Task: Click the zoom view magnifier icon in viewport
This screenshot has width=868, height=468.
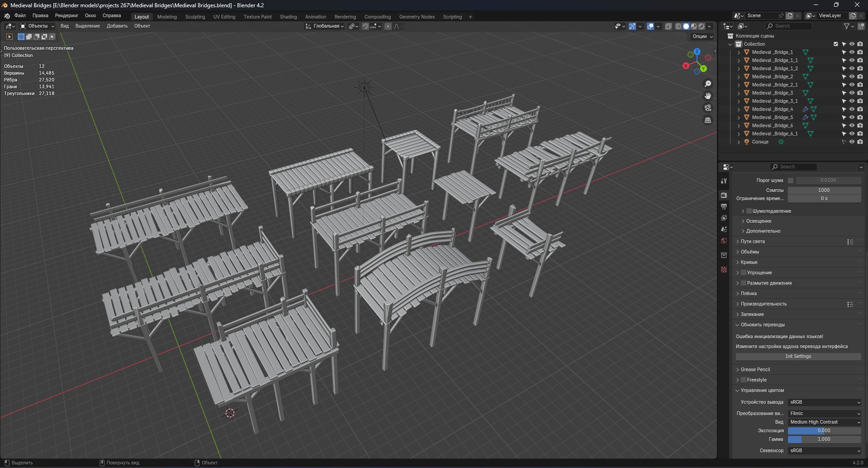Action: pos(708,84)
